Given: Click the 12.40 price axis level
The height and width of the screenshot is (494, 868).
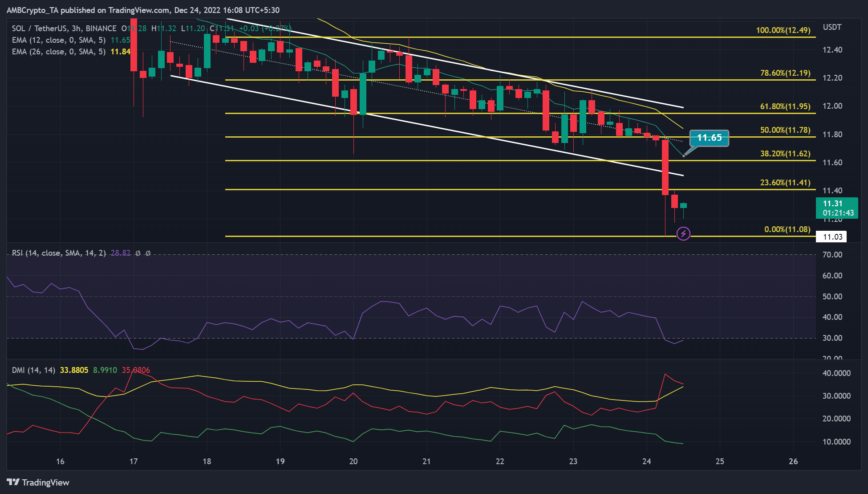Looking at the screenshot, I should coord(832,50).
